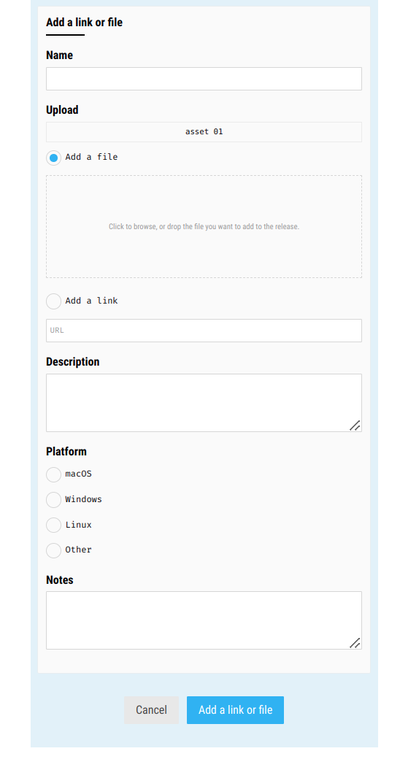Click the blue 'Add a link or file' button

[x=235, y=710]
